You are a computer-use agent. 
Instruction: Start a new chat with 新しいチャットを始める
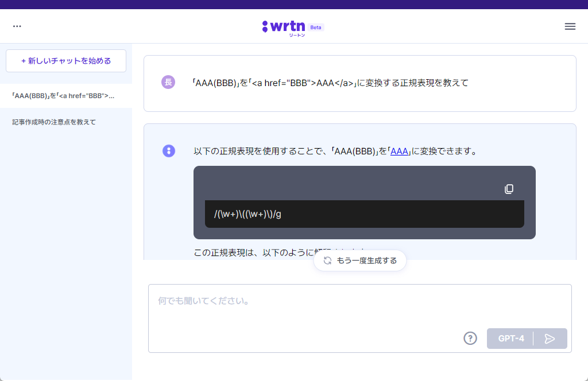(65, 61)
